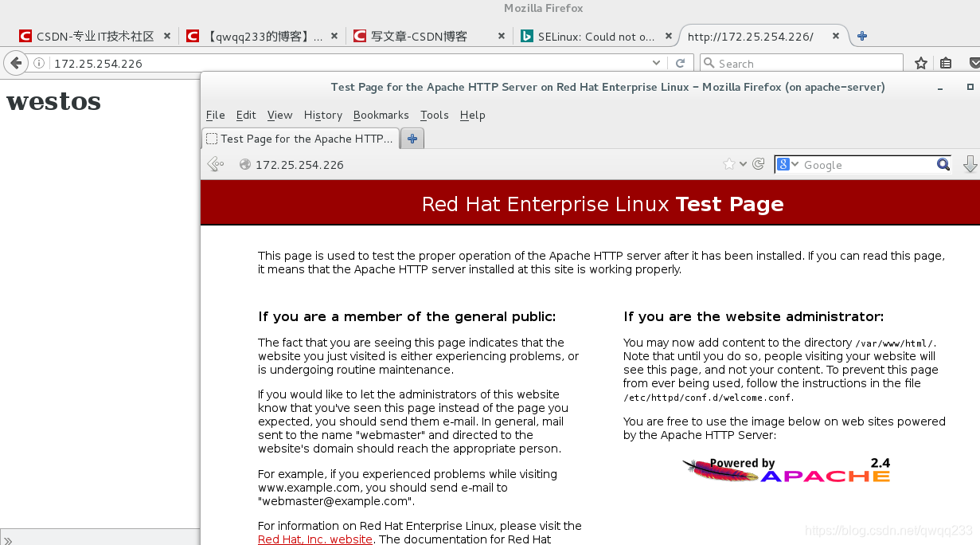Open View menu in inner Firefox
980x545 pixels.
coord(279,115)
